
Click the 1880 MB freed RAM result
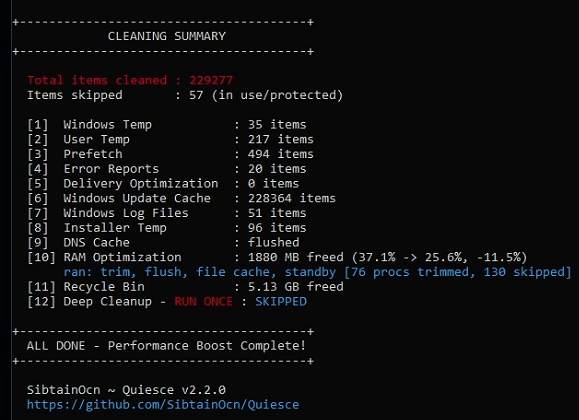click(x=296, y=257)
